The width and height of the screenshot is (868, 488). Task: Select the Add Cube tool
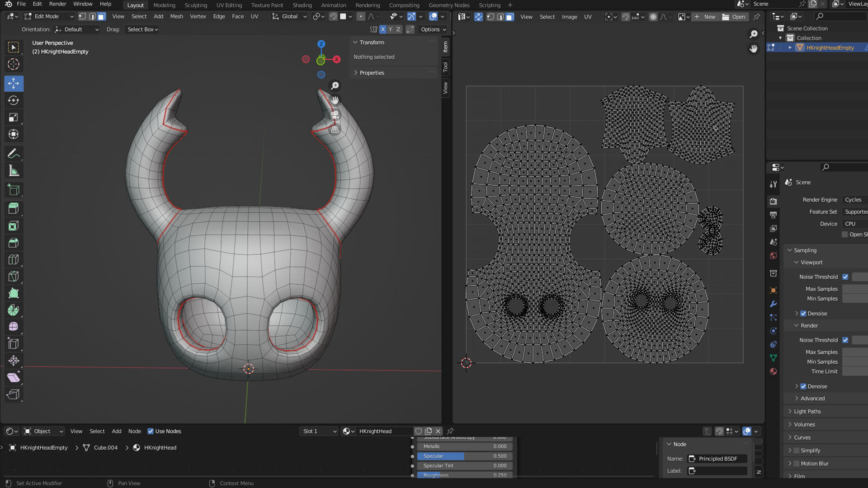coord(14,190)
